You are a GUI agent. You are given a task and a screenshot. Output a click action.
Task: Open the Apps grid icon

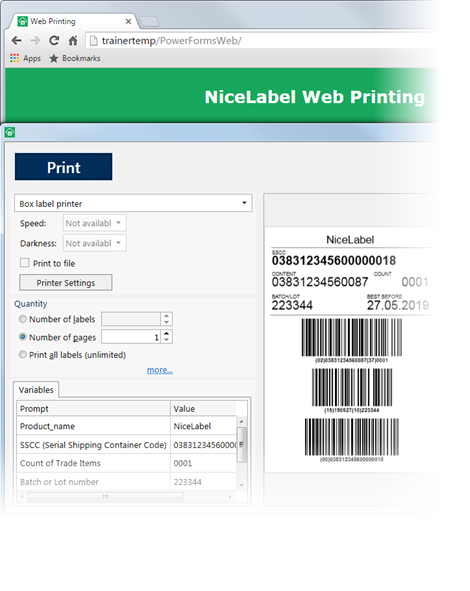click(x=14, y=58)
